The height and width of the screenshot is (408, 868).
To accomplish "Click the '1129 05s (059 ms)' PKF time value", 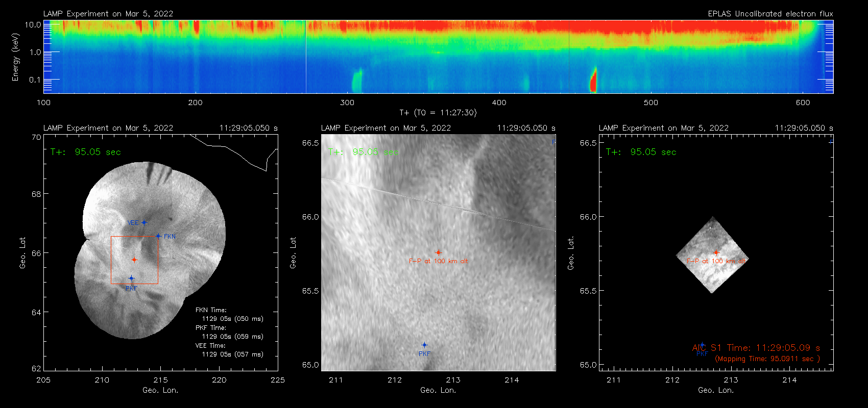I will pyautogui.click(x=233, y=337).
